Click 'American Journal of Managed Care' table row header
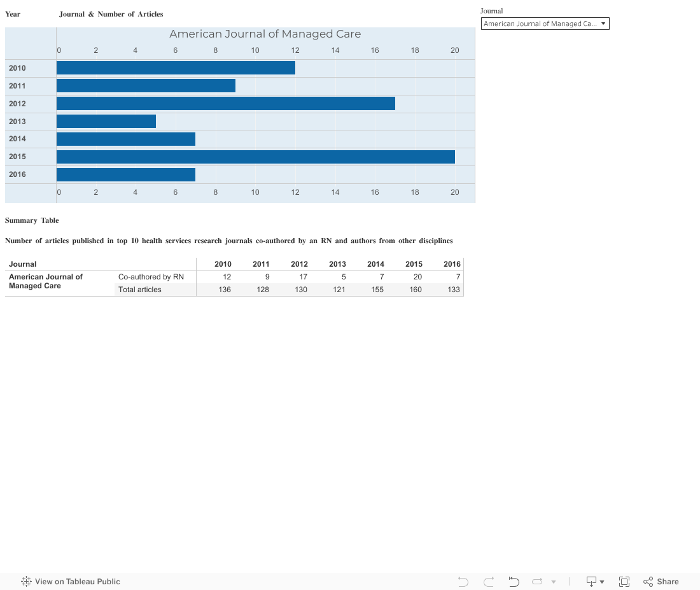The image size is (700, 590). 46,281
